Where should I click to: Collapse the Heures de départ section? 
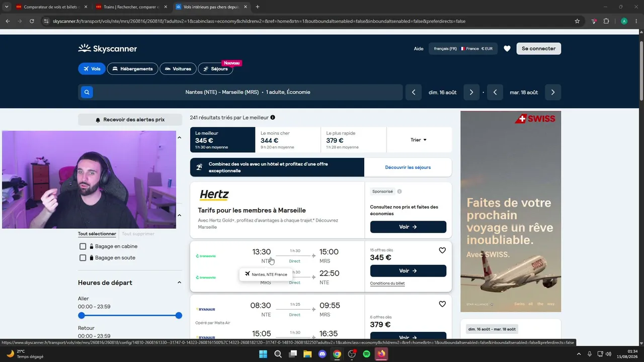(x=179, y=283)
